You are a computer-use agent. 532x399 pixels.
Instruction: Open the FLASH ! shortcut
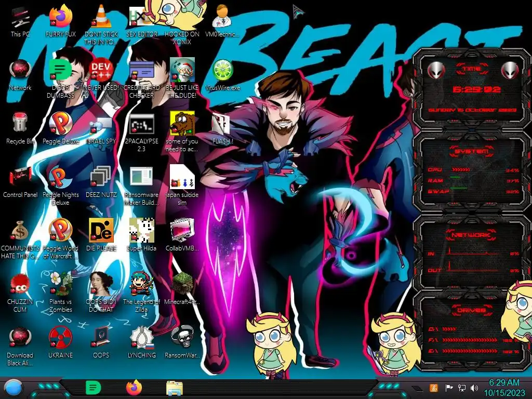point(222,128)
